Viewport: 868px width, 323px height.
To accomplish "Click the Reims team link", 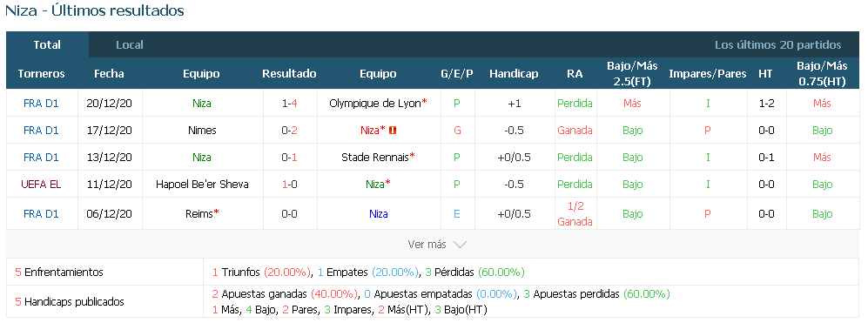I will pos(199,214).
